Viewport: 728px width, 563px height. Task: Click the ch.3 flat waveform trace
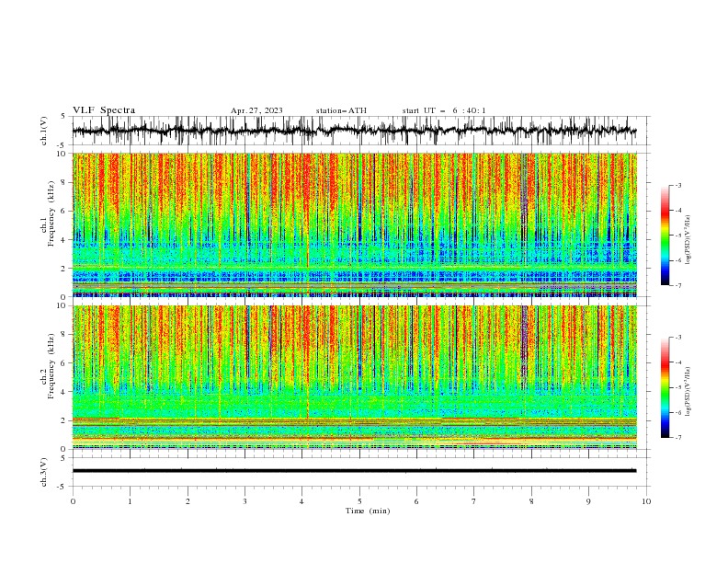[x=354, y=471]
